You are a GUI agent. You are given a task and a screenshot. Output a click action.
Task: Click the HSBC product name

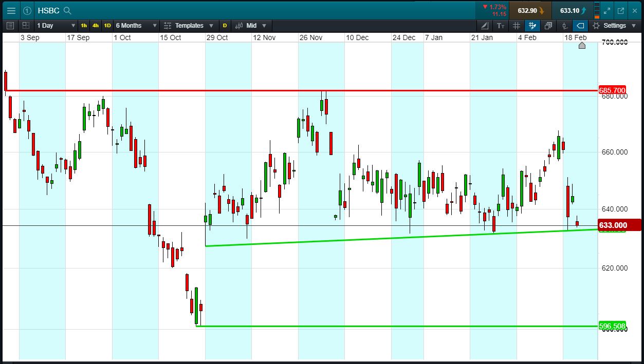pos(49,10)
